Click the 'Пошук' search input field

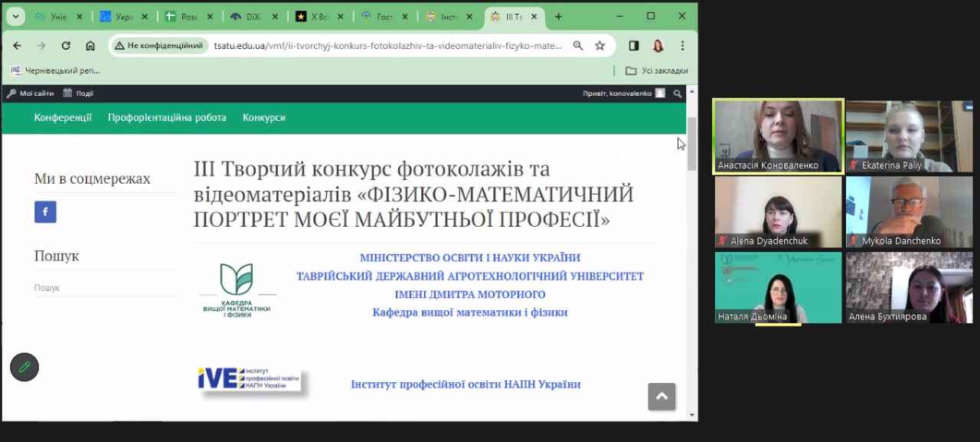tap(105, 288)
